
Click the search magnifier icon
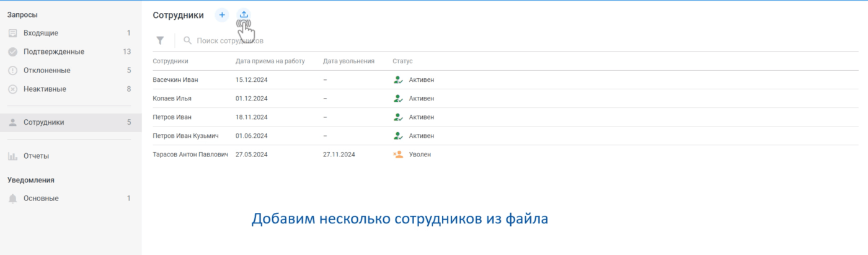point(187,40)
